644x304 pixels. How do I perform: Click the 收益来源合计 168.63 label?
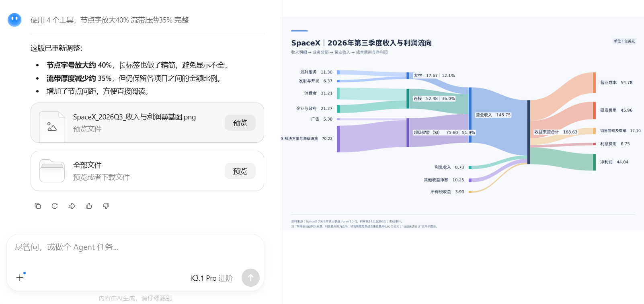[556, 132]
